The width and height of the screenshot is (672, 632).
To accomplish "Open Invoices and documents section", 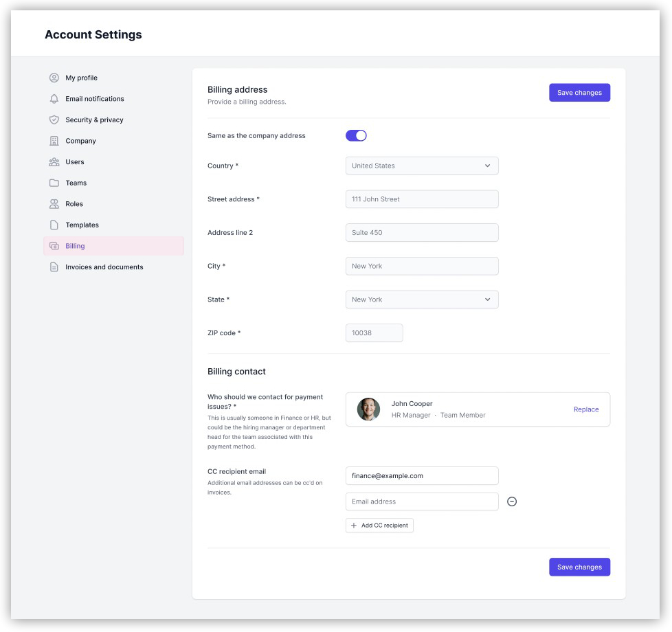I will pyautogui.click(x=104, y=267).
